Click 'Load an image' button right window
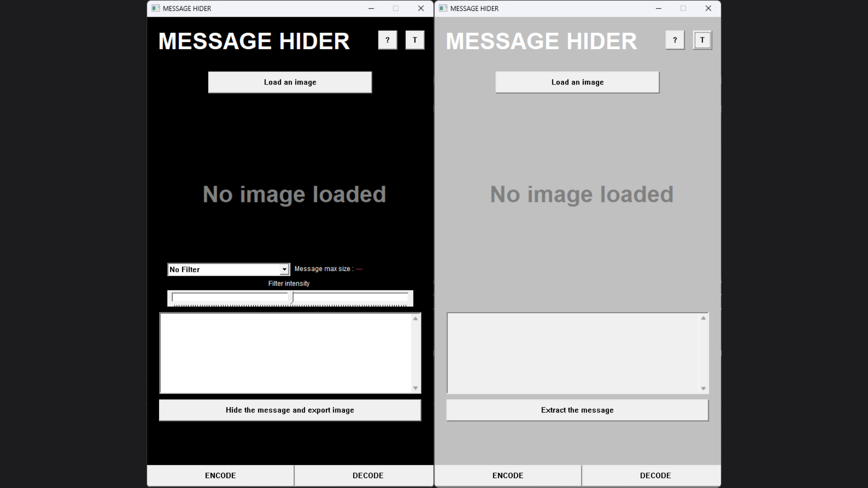Screen dimensions: 868x488 coord(577,82)
